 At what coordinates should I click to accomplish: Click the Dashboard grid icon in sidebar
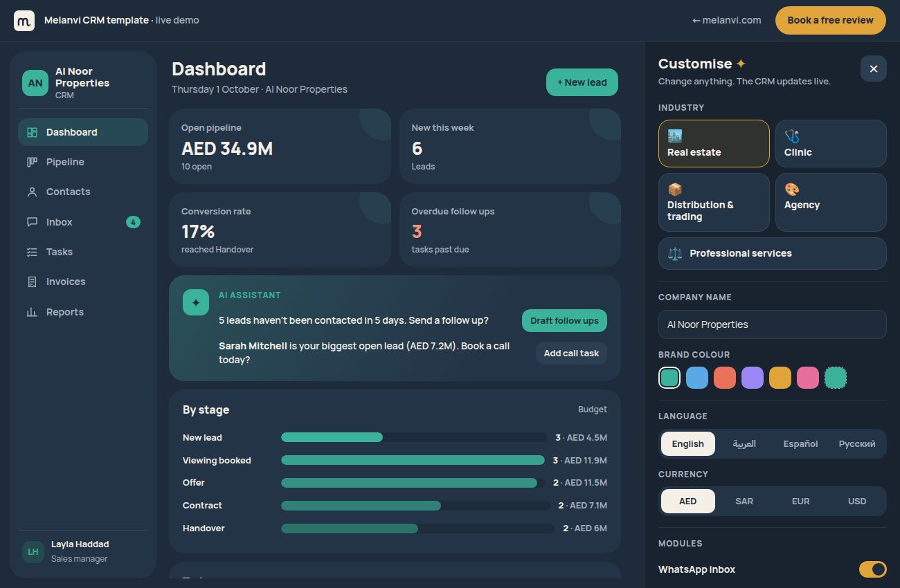tap(32, 132)
